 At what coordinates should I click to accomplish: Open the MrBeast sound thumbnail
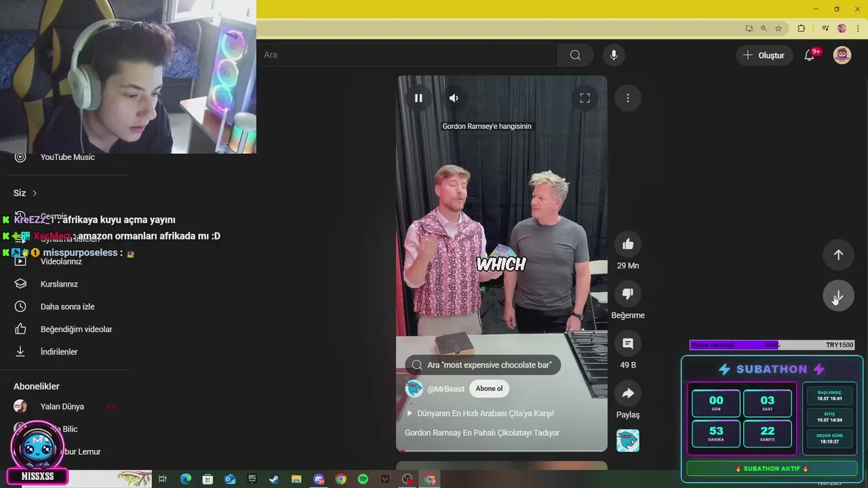point(628,441)
